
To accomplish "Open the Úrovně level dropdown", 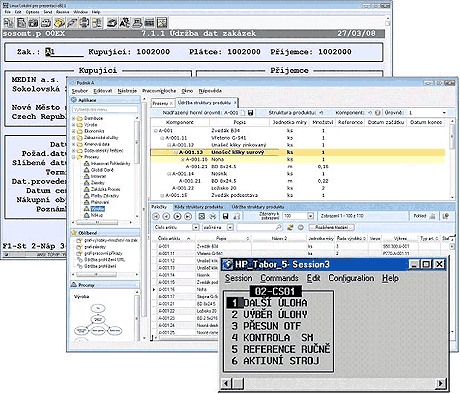I will click(x=444, y=113).
